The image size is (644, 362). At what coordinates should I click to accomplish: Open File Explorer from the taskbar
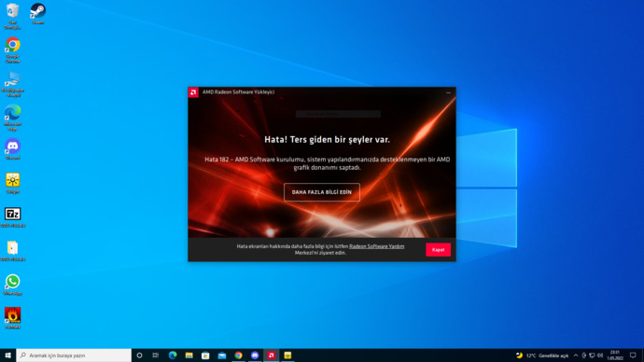tap(189, 355)
